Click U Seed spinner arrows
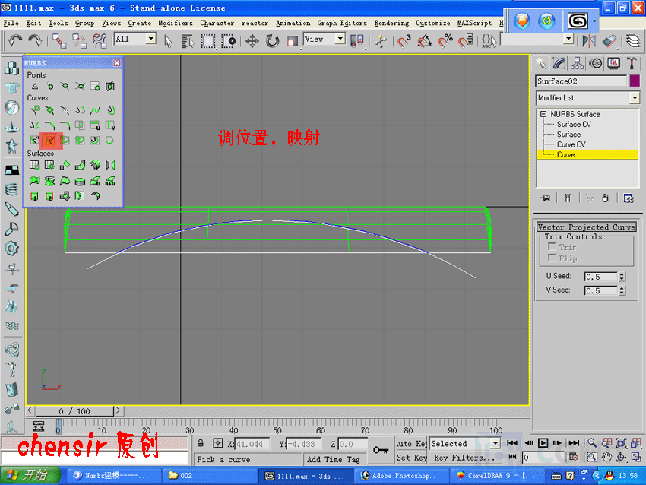 622,276
